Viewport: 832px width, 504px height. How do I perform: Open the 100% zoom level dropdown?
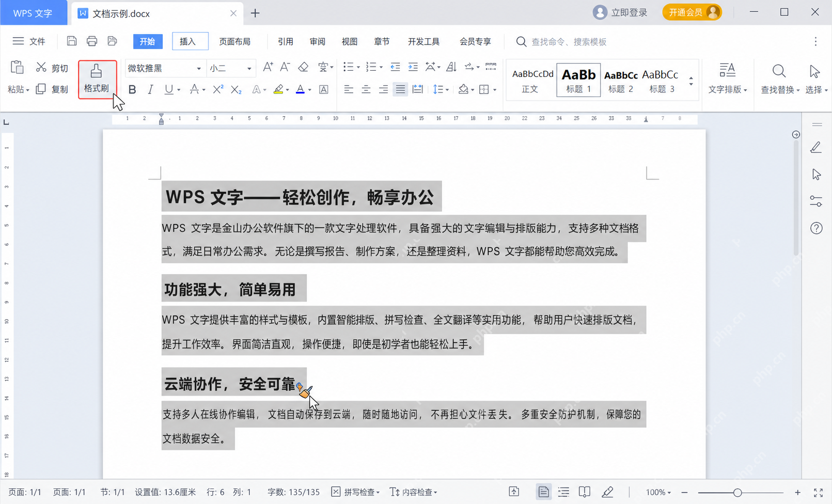click(x=658, y=492)
